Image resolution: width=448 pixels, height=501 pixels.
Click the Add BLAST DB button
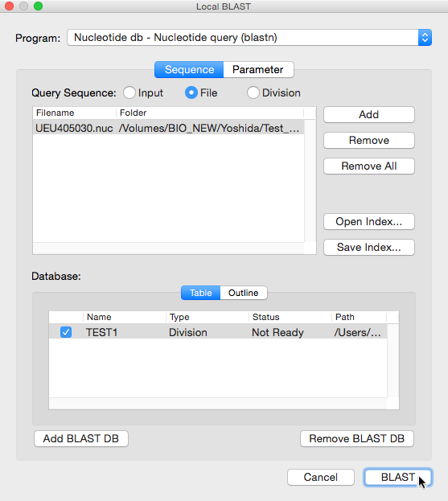(81, 439)
